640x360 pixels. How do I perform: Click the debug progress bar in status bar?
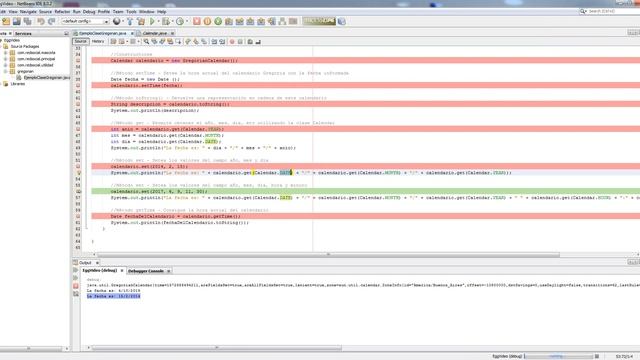pos(558,356)
